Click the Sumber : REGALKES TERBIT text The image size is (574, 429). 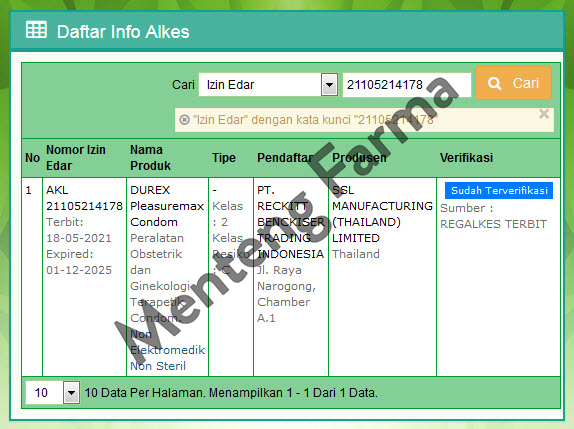click(493, 216)
